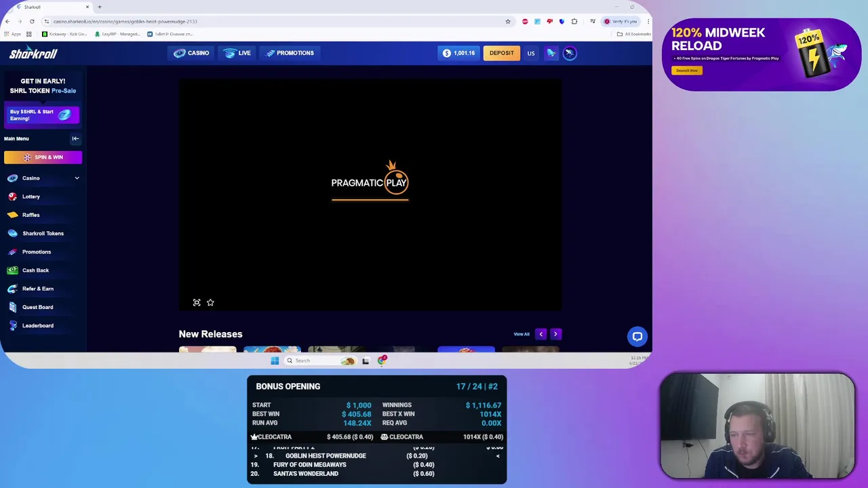Open the Chrome taskbar icon

(382, 360)
